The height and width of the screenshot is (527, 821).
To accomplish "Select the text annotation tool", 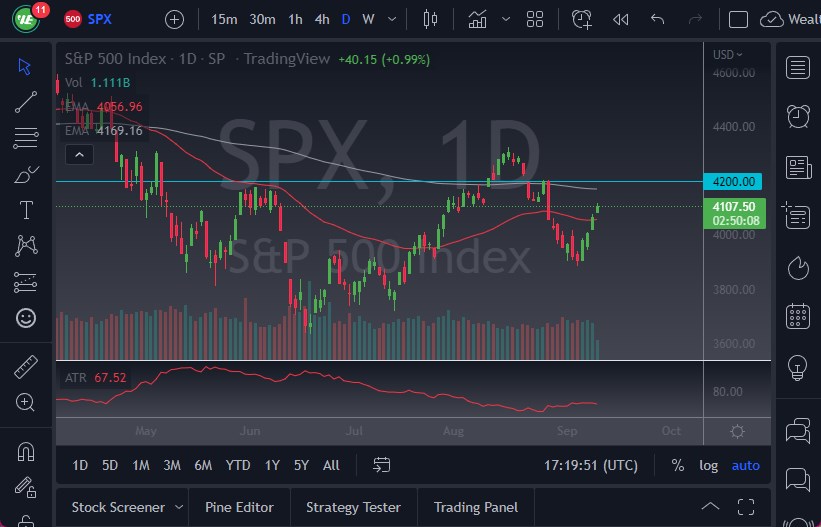I will click(x=26, y=210).
